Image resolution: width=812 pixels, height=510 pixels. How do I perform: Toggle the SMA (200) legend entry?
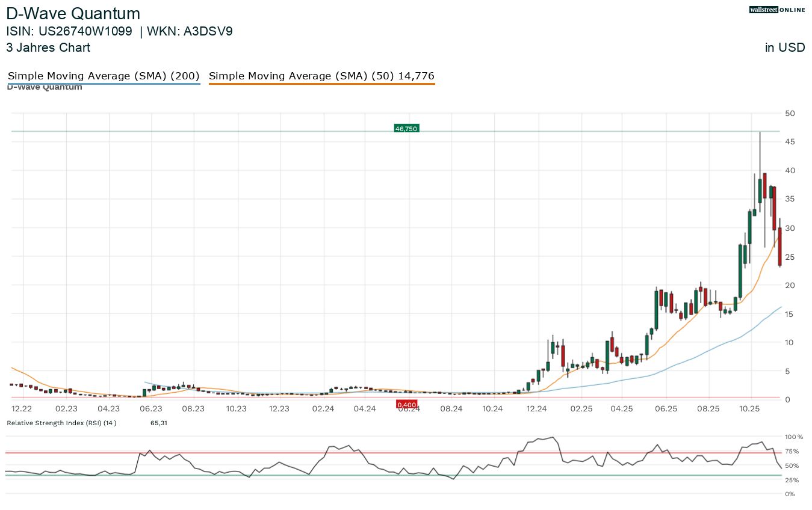point(104,76)
